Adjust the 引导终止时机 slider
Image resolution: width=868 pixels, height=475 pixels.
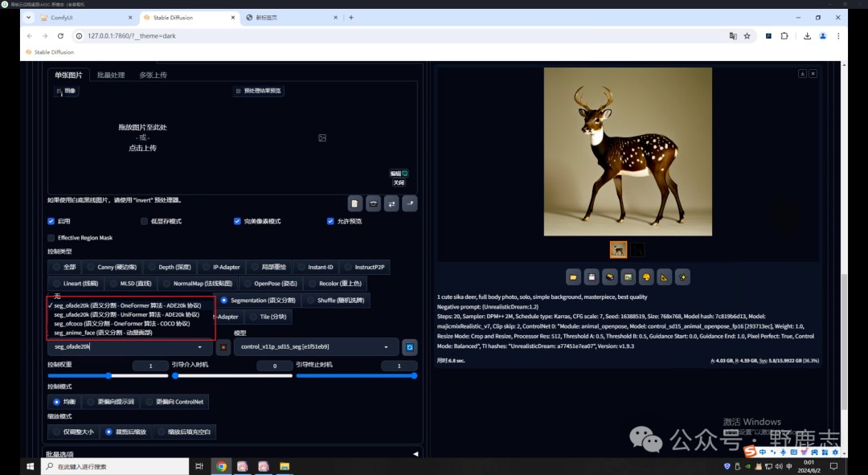(x=357, y=376)
